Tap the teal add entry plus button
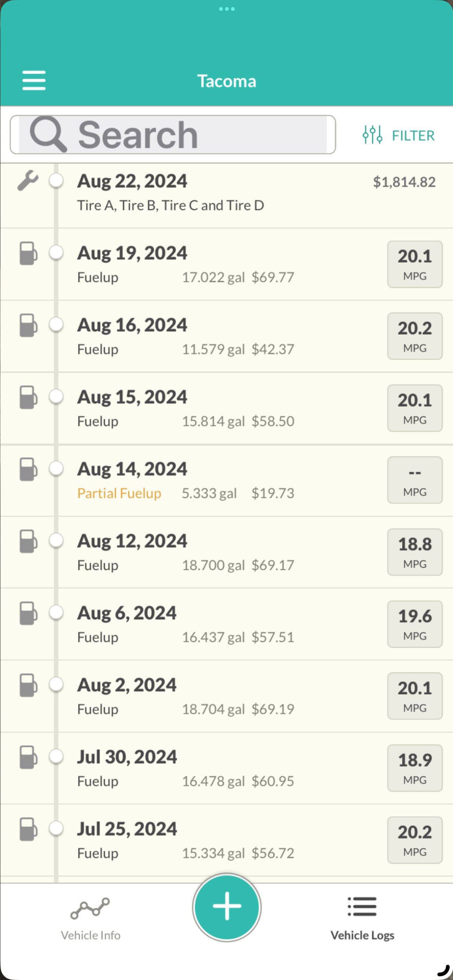453x980 pixels. (x=227, y=907)
